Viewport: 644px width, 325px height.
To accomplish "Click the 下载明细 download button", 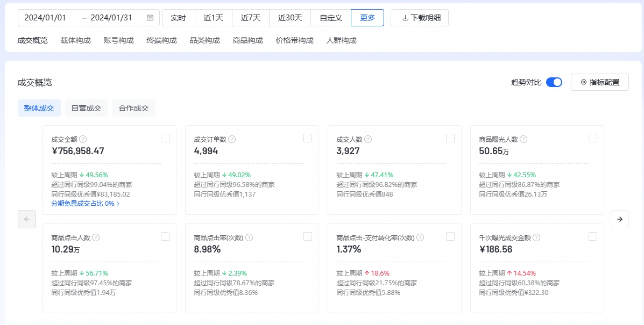I will pos(420,18).
